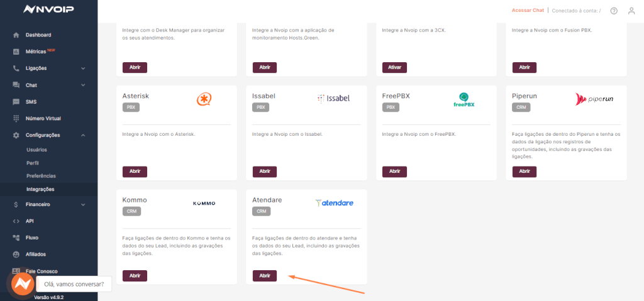Screen dimensions: 644x301
Task: Expand the Ligações submenu chevron
Action: click(83, 68)
